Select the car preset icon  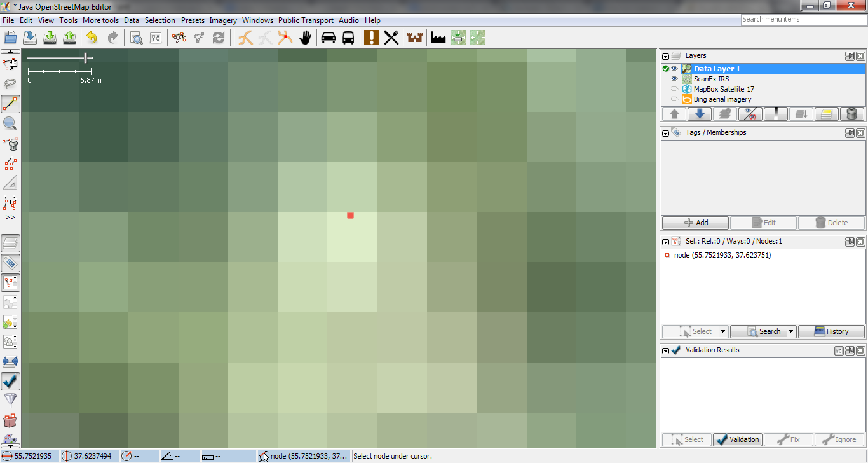click(329, 38)
